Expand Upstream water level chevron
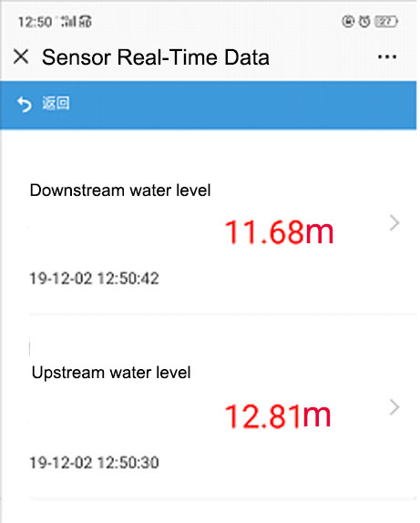 coord(394,407)
